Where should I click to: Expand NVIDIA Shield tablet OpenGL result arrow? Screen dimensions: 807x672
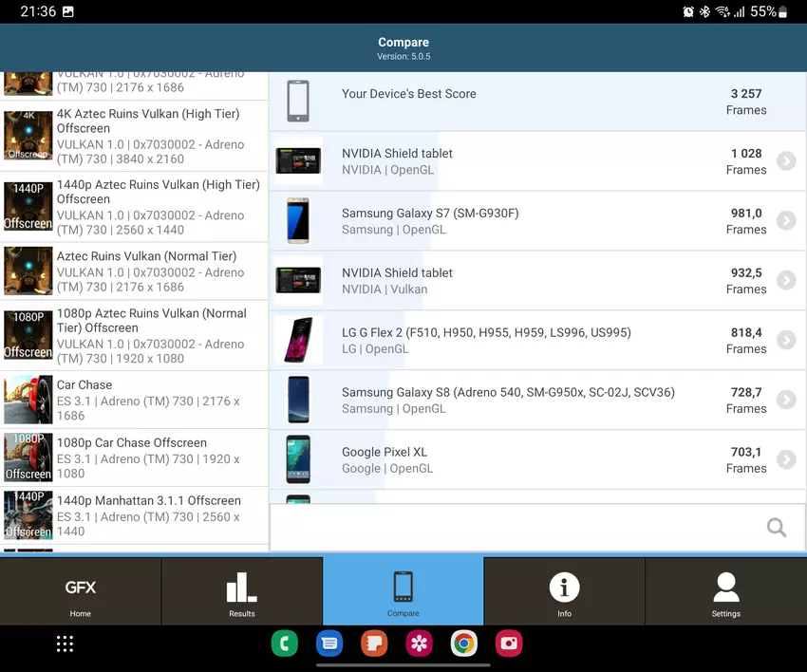785,161
